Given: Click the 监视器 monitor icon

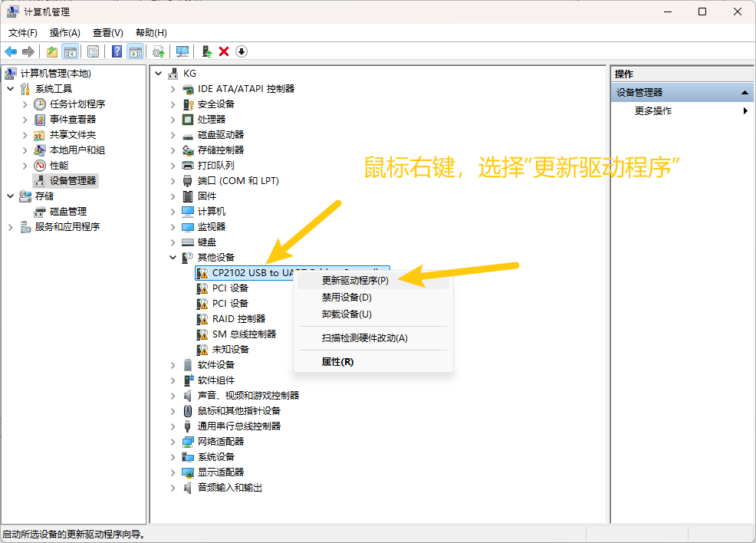Looking at the screenshot, I should (188, 227).
